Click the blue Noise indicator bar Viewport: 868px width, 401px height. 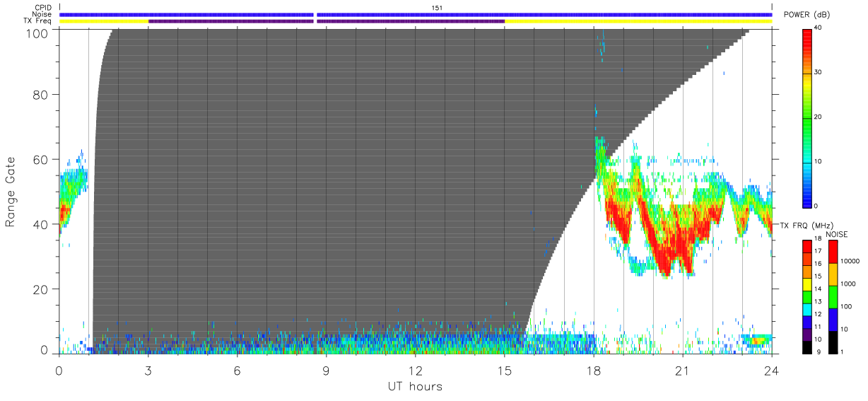coord(416,14)
